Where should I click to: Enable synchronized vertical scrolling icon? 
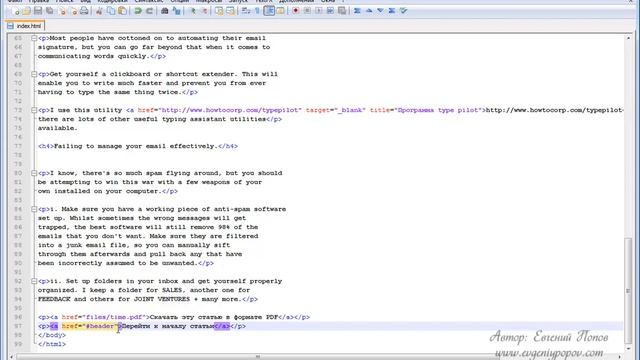point(219,11)
